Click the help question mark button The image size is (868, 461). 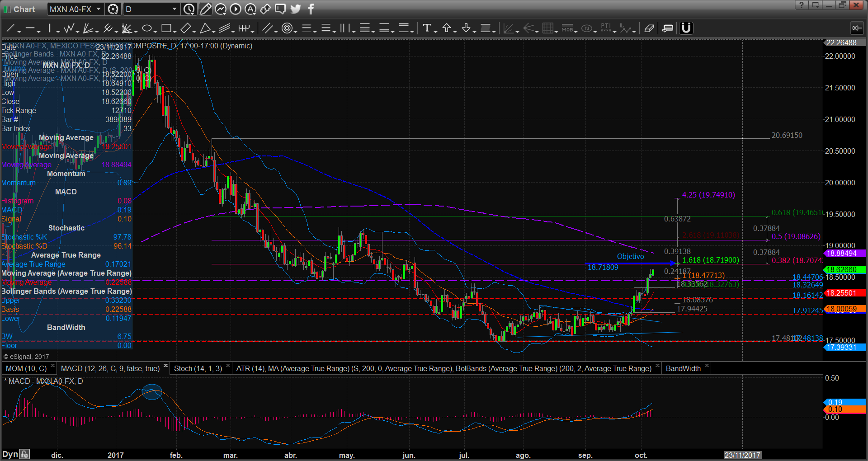tap(801, 5)
